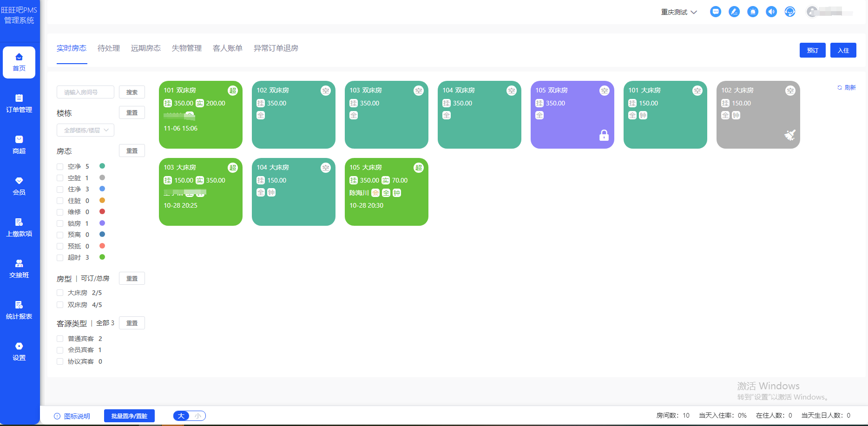Expand the 重庆测试 store selector dropdown
Viewport: 868px width, 426px height.
click(678, 12)
